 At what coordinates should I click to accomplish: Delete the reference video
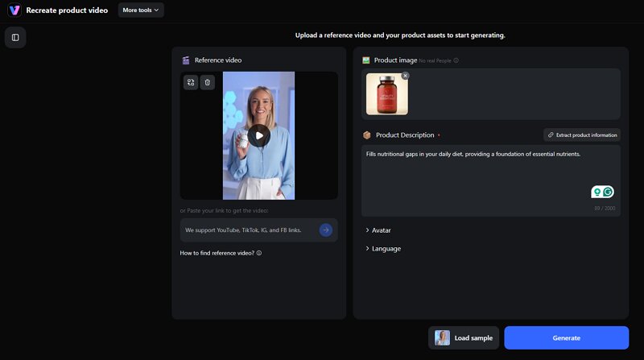pyautogui.click(x=208, y=82)
